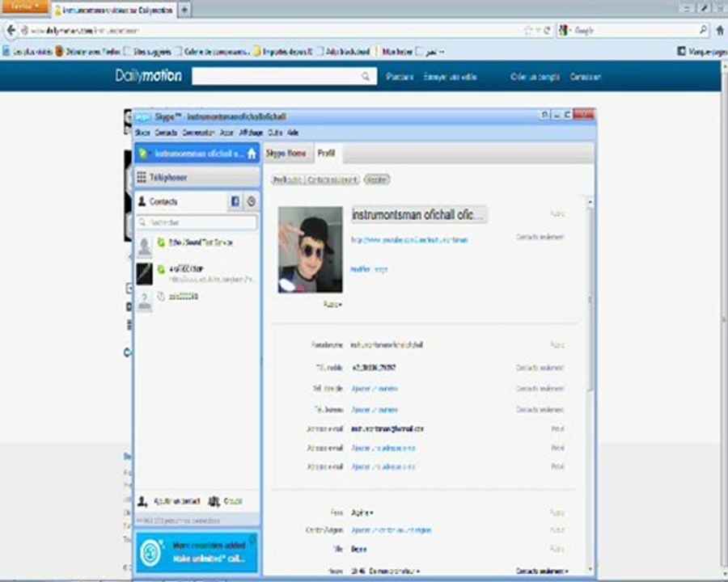Click the home icon in Skype profile bar
Viewport: 728px width, 582px height.
coord(252,154)
